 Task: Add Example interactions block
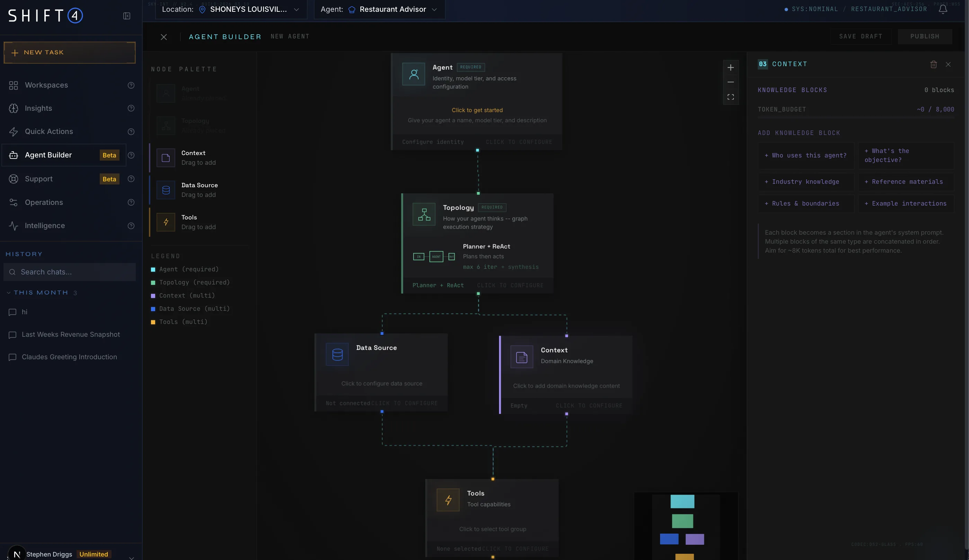906,204
